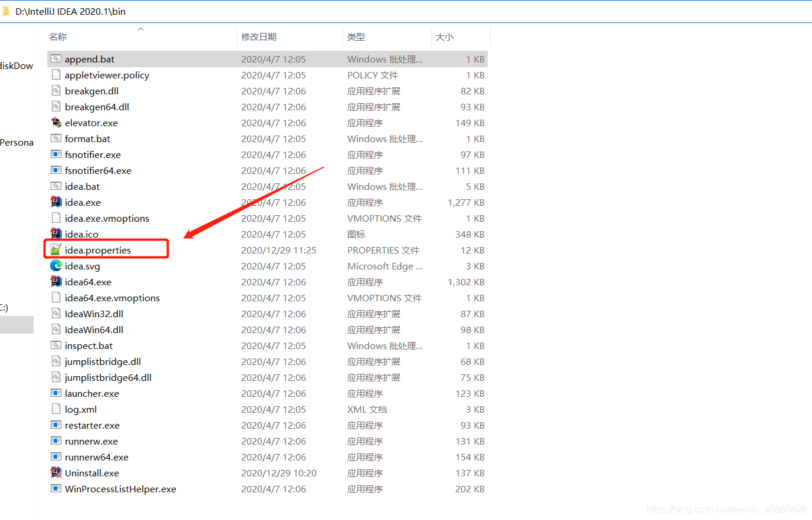Click the append.bat file icon
The width and height of the screenshot is (812, 520).
pyautogui.click(x=56, y=59)
